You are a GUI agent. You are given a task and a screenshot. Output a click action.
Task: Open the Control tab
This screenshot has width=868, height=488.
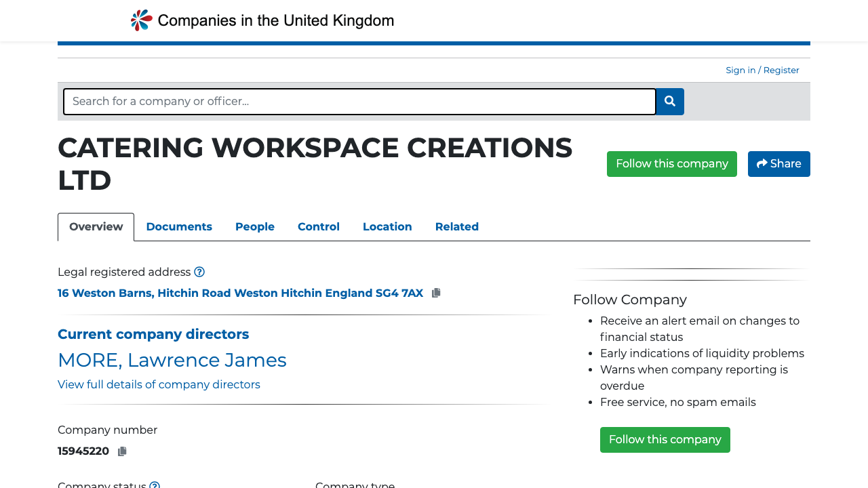tap(319, 226)
